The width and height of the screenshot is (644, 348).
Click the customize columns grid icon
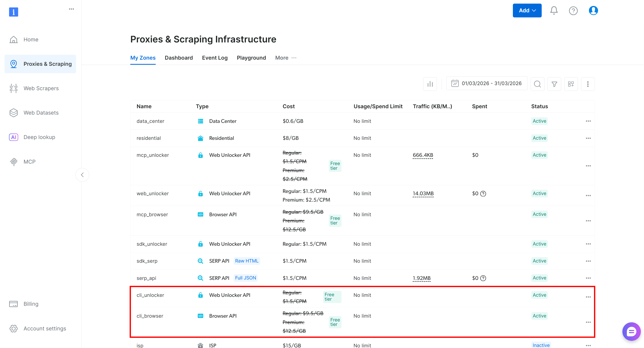pyautogui.click(x=571, y=84)
